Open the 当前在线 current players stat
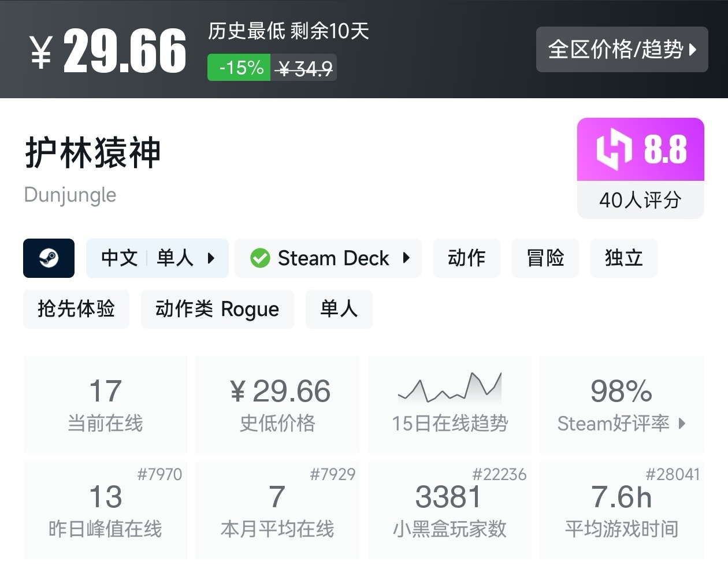The height and width of the screenshot is (565, 728). pyautogui.click(x=105, y=404)
